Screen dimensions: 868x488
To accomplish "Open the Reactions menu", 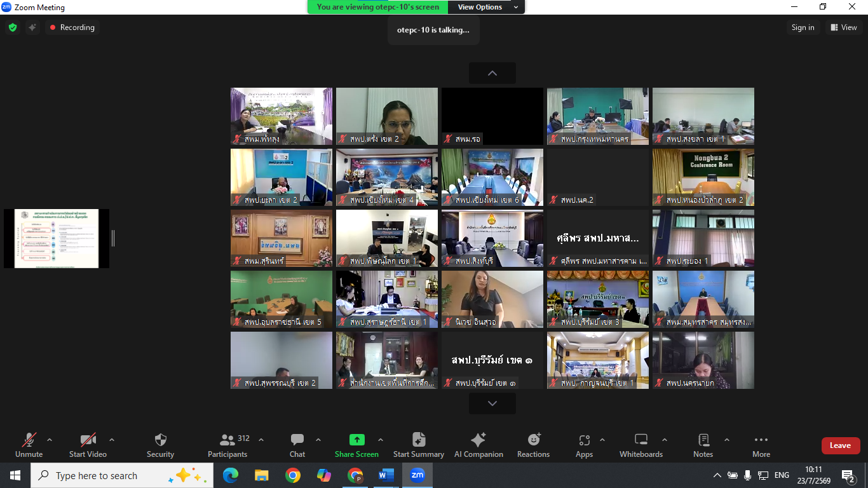I will (534, 440).
